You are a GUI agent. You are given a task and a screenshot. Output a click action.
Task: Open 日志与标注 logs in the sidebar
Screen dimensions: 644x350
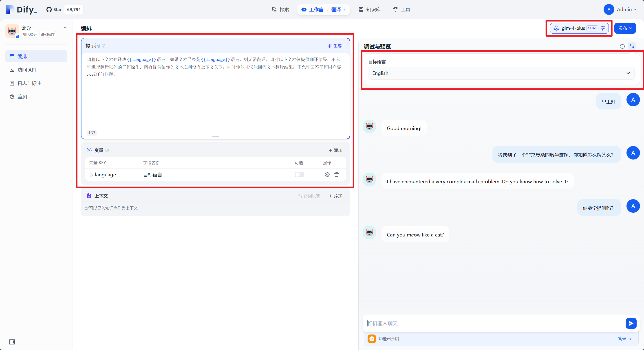click(x=29, y=83)
